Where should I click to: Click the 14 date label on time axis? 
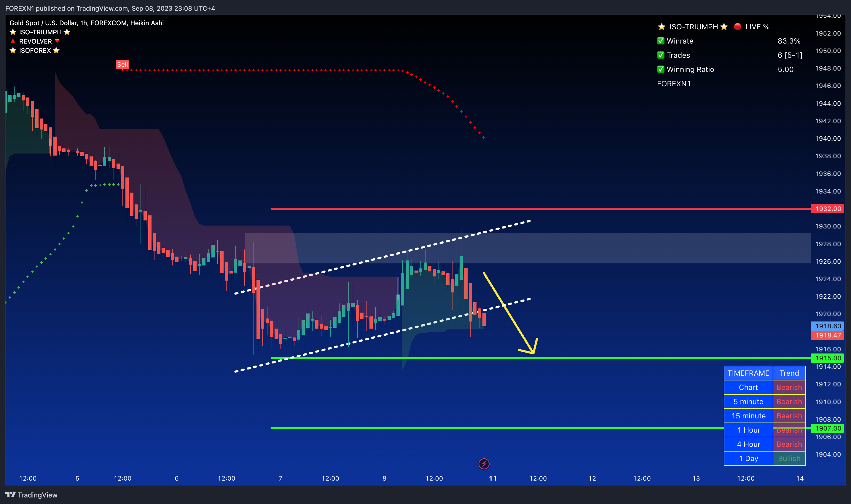click(800, 478)
